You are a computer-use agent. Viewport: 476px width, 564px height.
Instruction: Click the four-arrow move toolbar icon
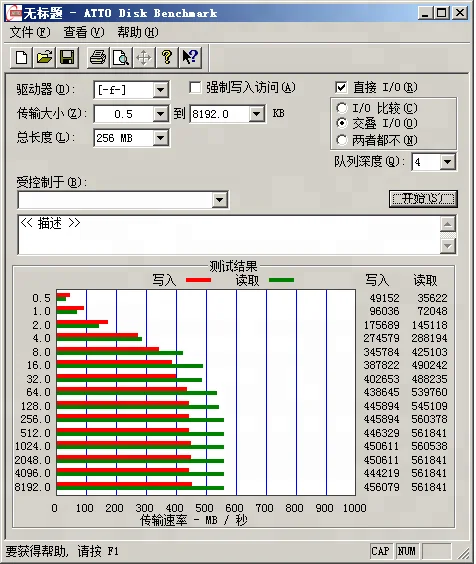tap(144, 57)
